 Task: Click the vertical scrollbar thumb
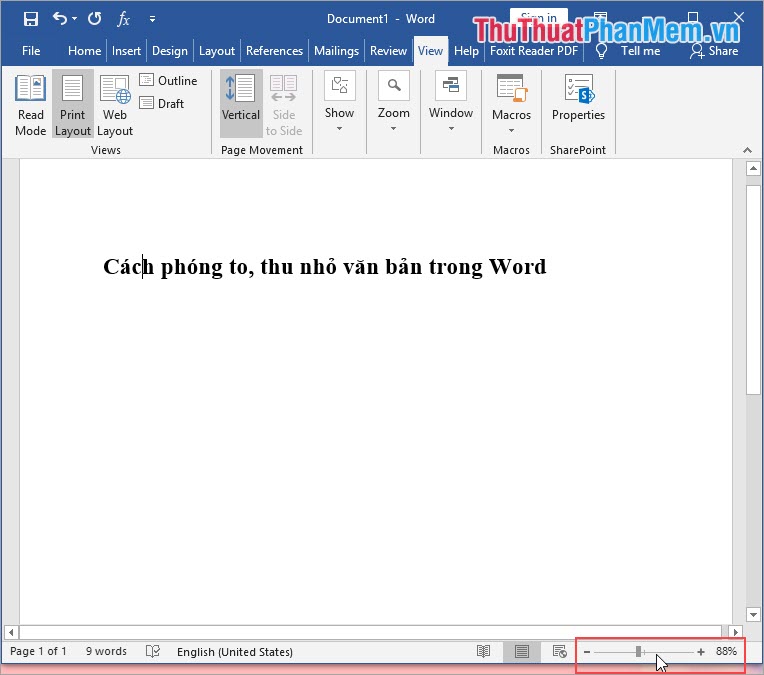coord(753,289)
